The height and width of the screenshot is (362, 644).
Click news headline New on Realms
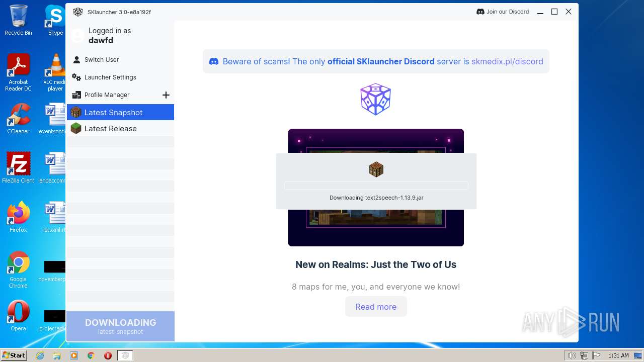click(376, 264)
